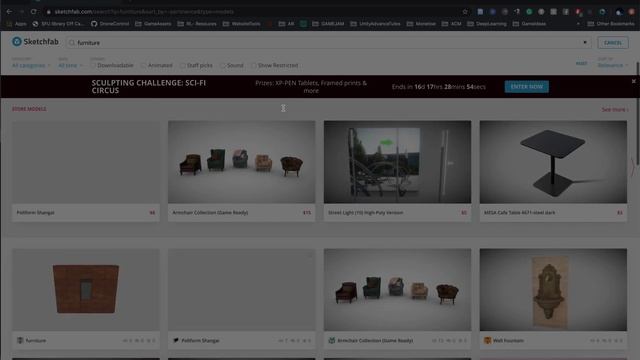Toggle the Animated filter checkbox
The width and height of the screenshot is (640, 360).
point(143,65)
